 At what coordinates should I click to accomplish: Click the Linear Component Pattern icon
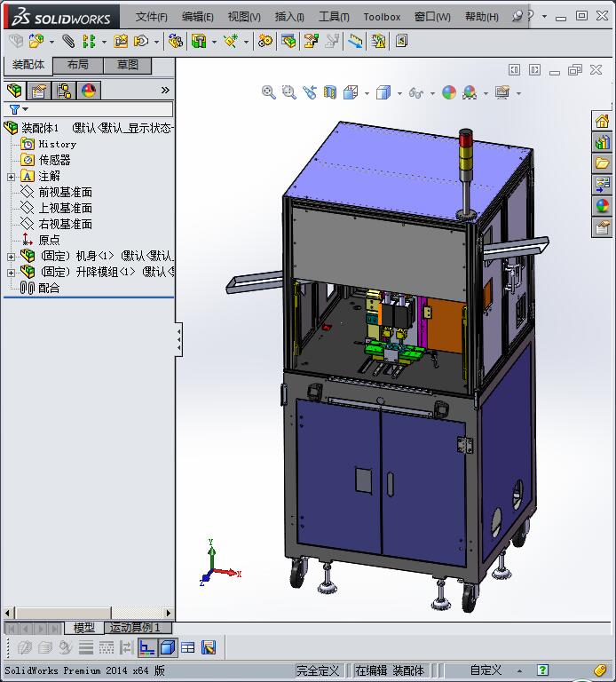pyautogui.click(x=89, y=42)
